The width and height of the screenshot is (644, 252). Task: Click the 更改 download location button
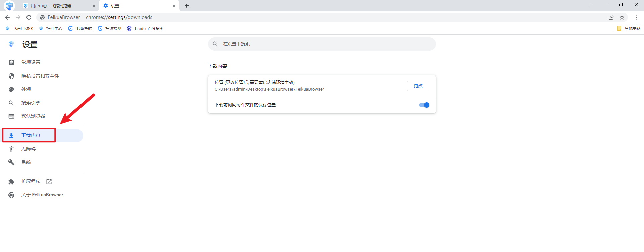pyautogui.click(x=418, y=86)
